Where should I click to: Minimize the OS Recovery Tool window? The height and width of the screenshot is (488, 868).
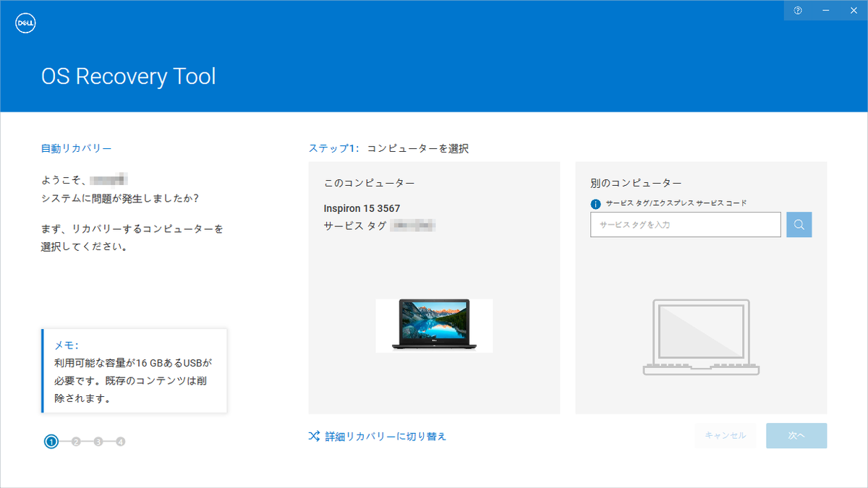pyautogui.click(x=826, y=10)
